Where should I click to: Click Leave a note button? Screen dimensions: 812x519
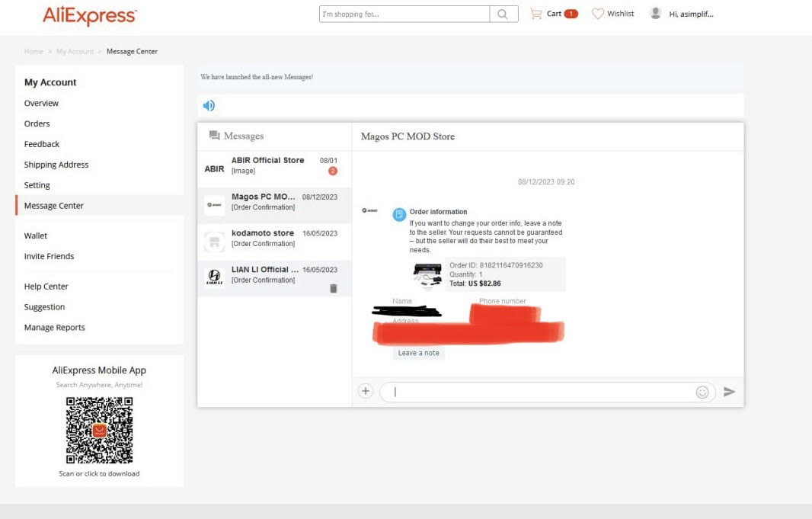click(418, 353)
